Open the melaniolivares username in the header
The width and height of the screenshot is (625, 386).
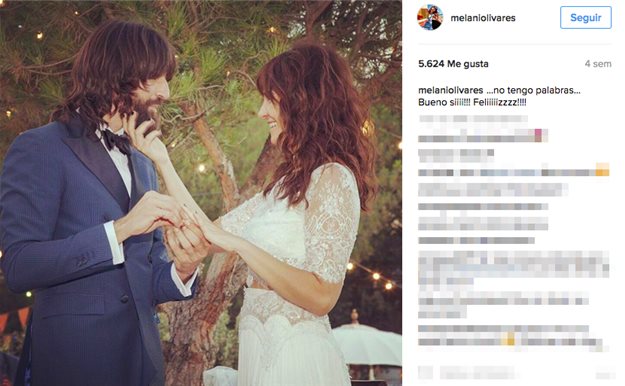pyautogui.click(x=483, y=18)
